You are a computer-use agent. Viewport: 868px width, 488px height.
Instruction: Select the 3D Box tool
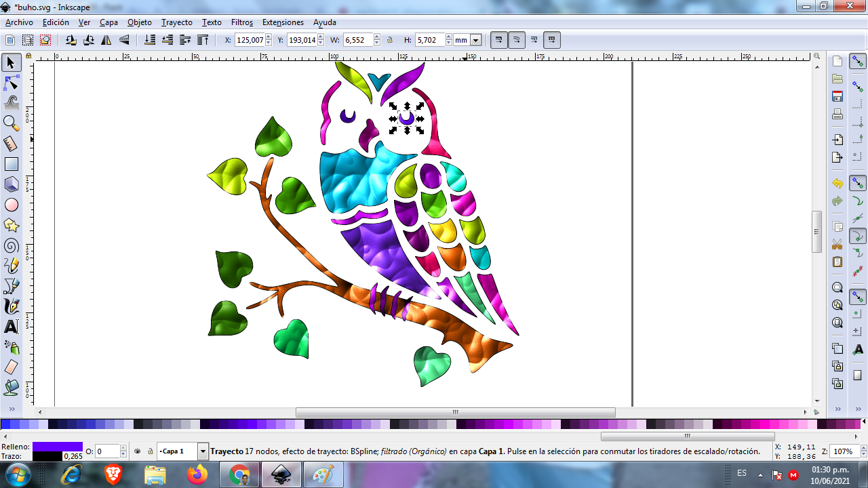[x=11, y=184]
